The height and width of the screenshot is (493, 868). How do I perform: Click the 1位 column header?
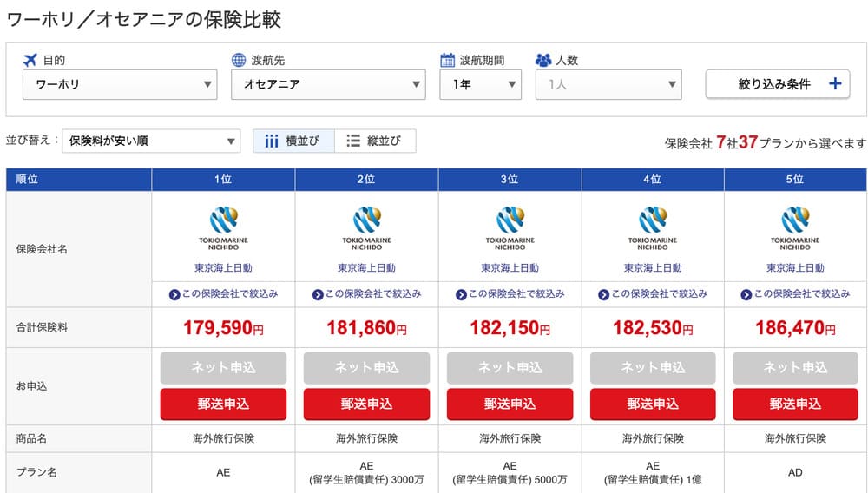point(223,180)
